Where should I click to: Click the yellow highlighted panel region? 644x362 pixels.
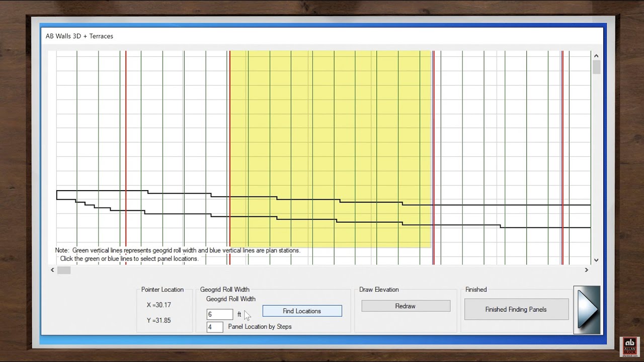(331, 149)
